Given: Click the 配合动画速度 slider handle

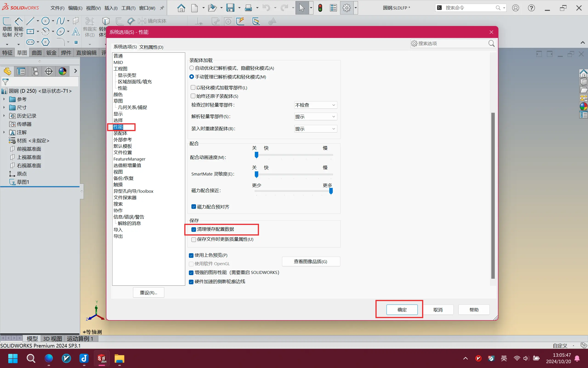Looking at the screenshot, I should tap(256, 155).
